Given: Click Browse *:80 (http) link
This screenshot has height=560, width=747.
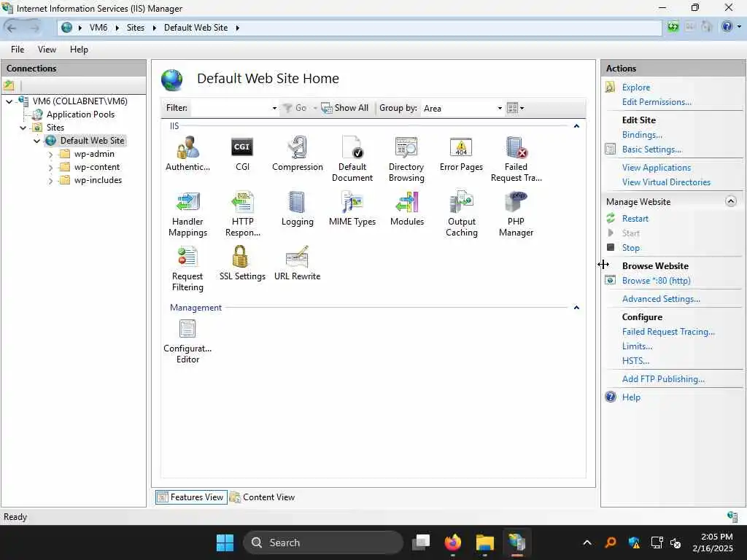Looking at the screenshot, I should click(656, 281).
